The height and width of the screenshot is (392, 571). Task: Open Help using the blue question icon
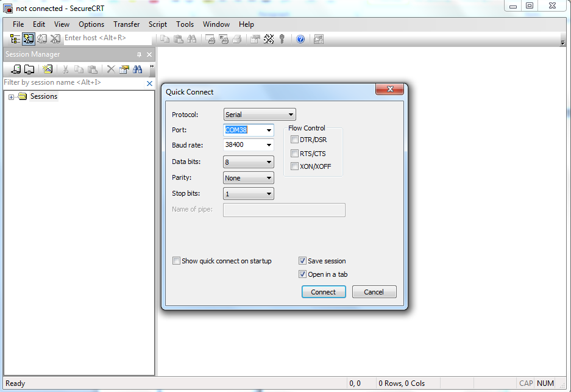coord(300,39)
